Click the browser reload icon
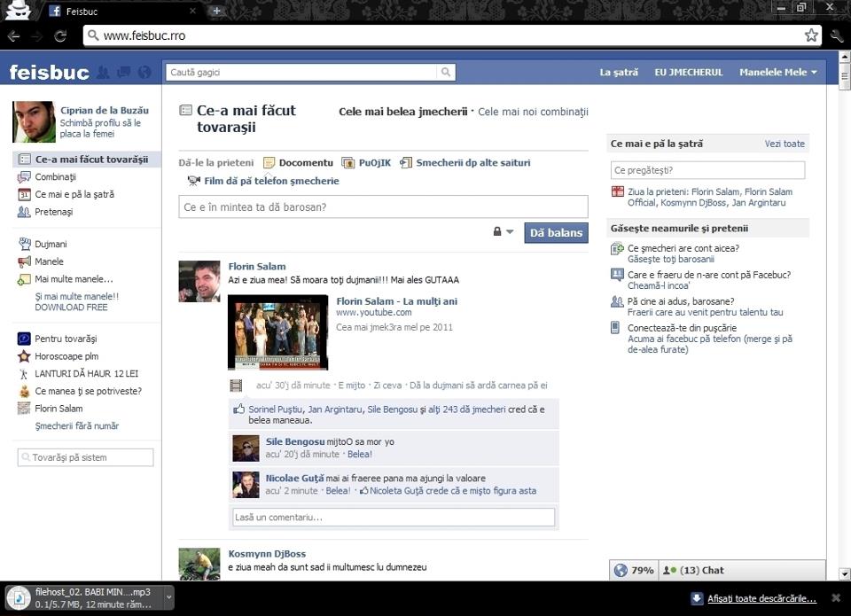Screen dimensions: 851x616 coord(60,36)
